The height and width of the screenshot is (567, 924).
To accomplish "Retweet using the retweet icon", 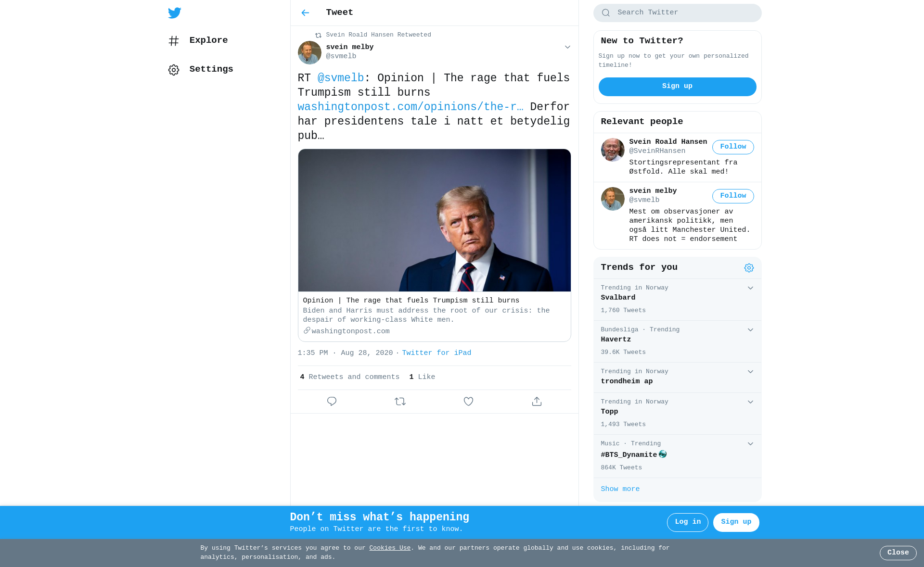I will pyautogui.click(x=400, y=401).
